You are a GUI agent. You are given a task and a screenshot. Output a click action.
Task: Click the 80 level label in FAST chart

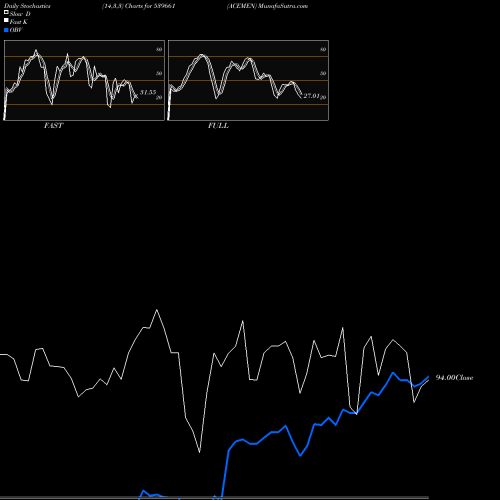pos(159,49)
